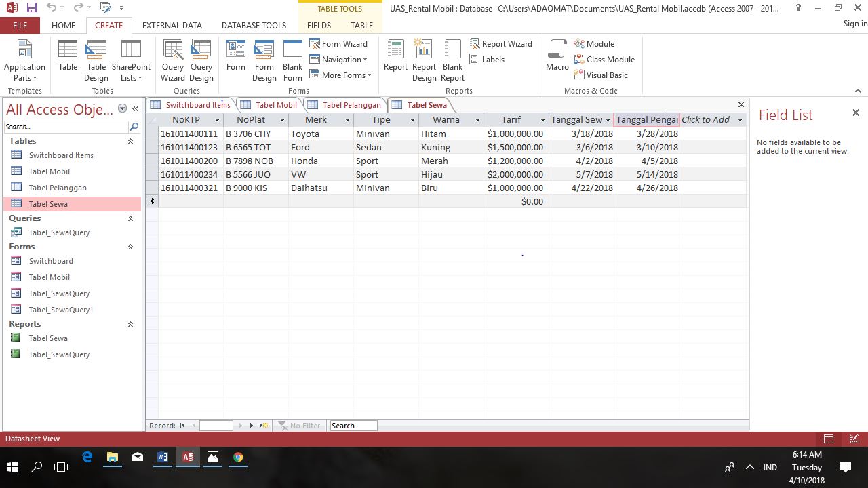Click the current record number box
This screenshot has height=488, width=868.
pyautogui.click(x=216, y=426)
